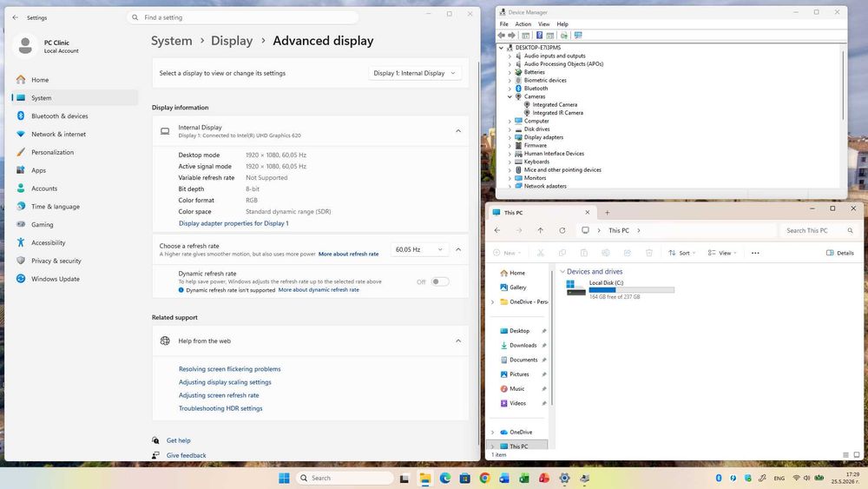The width and height of the screenshot is (868, 489).
Task: Open Device Manager View menu
Action: click(x=544, y=24)
